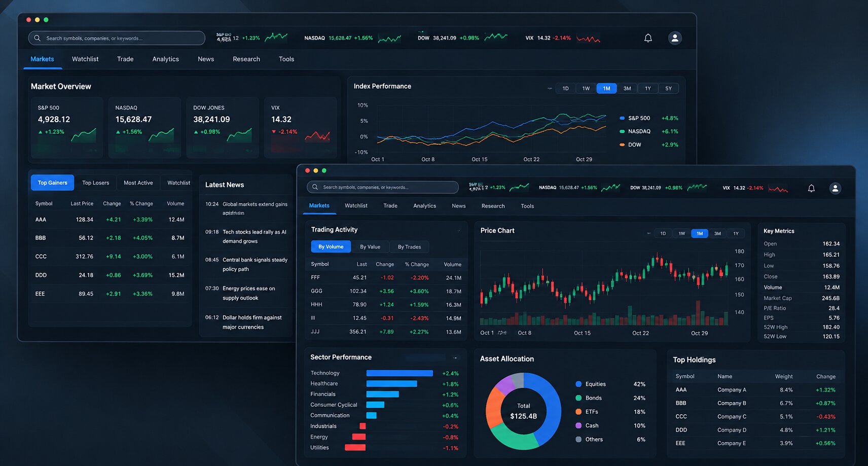Sort by Weight column in Top Holdings

click(784, 376)
